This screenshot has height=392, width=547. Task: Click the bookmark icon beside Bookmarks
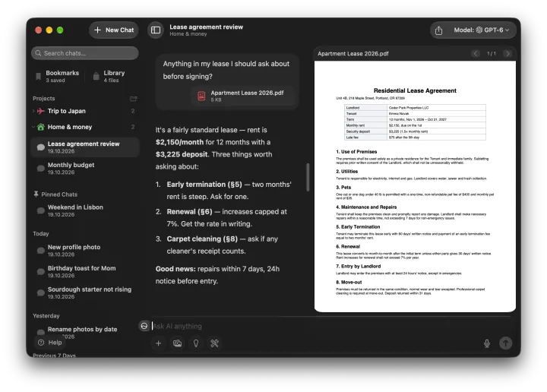(x=39, y=77)
